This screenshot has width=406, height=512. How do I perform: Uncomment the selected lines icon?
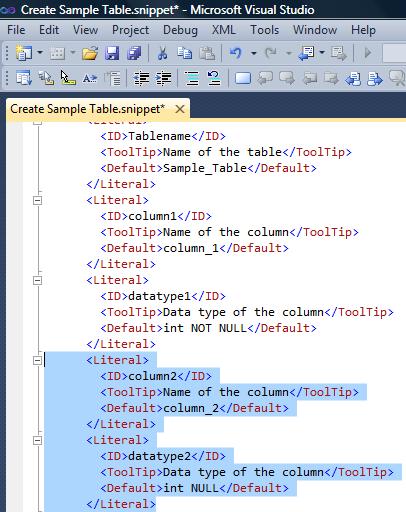[x=214, y=79]
